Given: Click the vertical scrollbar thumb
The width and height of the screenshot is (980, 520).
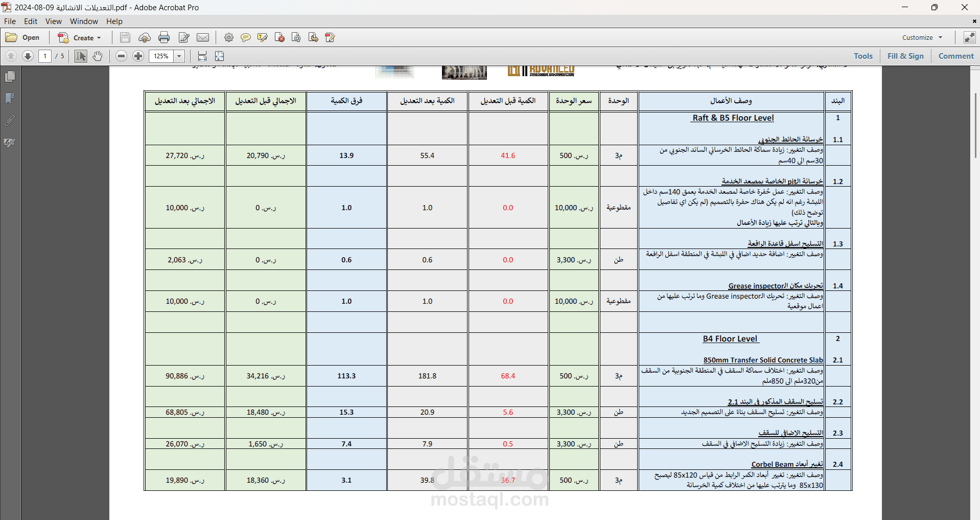Looking at the screenshot, I should [975, 125].
